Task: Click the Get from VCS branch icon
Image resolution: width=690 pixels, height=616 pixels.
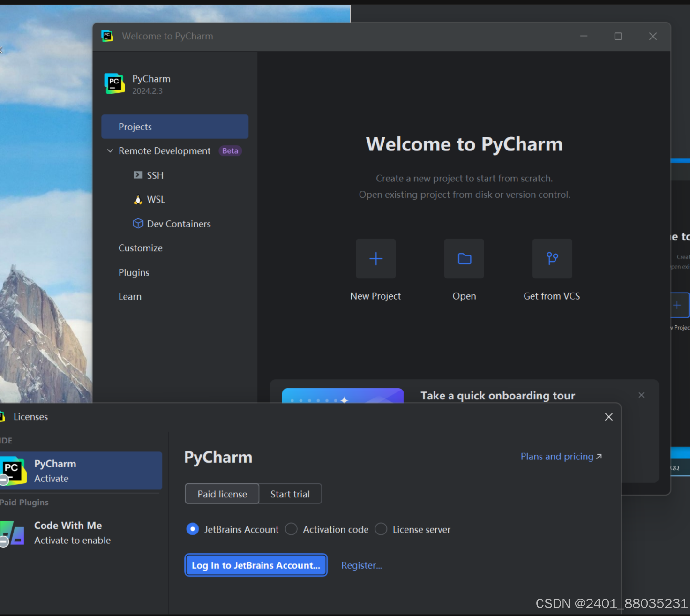Action: pos(552,259)
